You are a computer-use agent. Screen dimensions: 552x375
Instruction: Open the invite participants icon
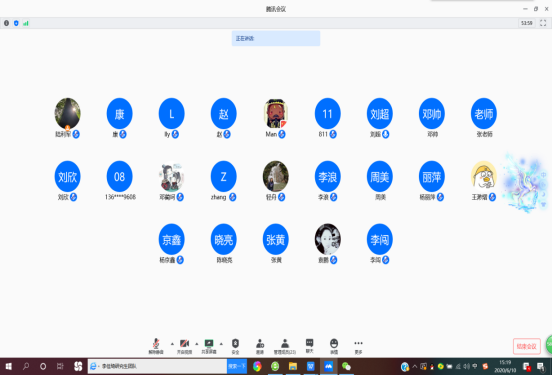[260, 346]
